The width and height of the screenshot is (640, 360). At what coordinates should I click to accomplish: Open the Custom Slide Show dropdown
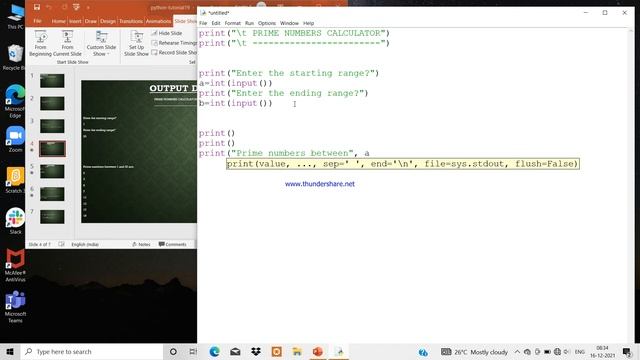click(101, 43)
